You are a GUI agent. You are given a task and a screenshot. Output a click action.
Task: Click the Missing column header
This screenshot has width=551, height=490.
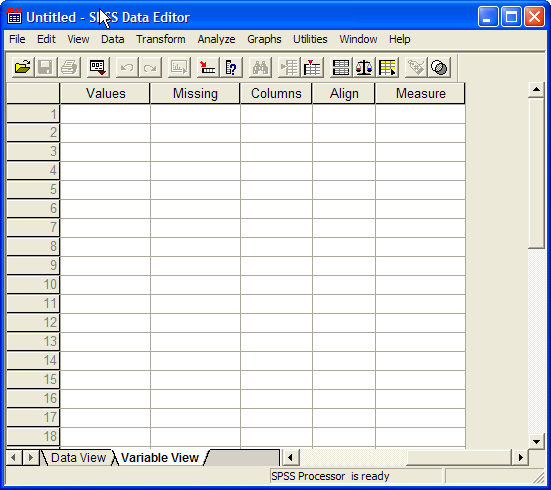pyautogui.click(x=195, y=94)
